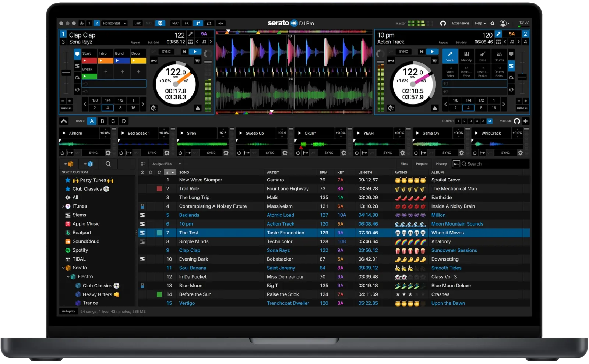589x364 pixels.
Task: Switch to sampler bank B
Action: point(102,121)
